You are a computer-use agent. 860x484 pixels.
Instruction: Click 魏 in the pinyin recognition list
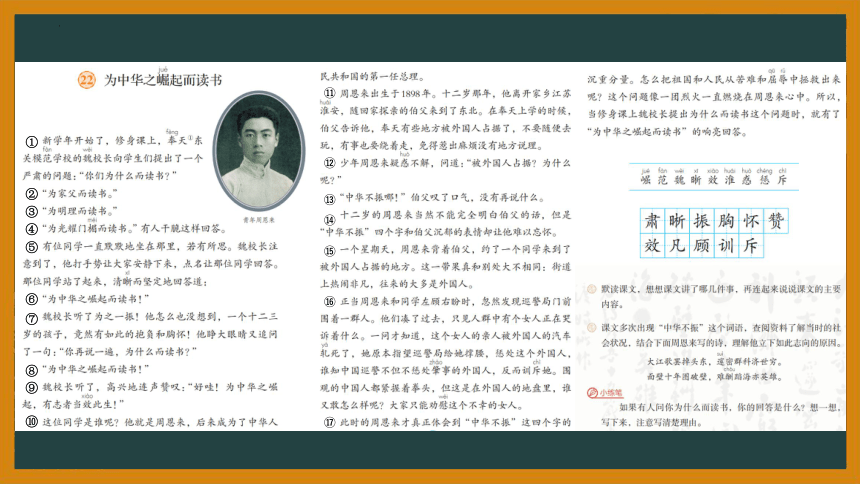click(x=680, y=180)
